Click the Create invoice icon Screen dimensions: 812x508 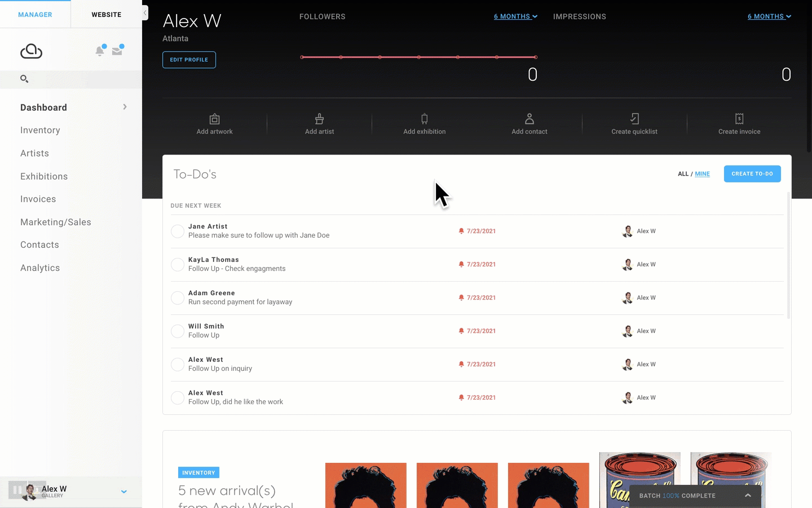coord(739,119)
